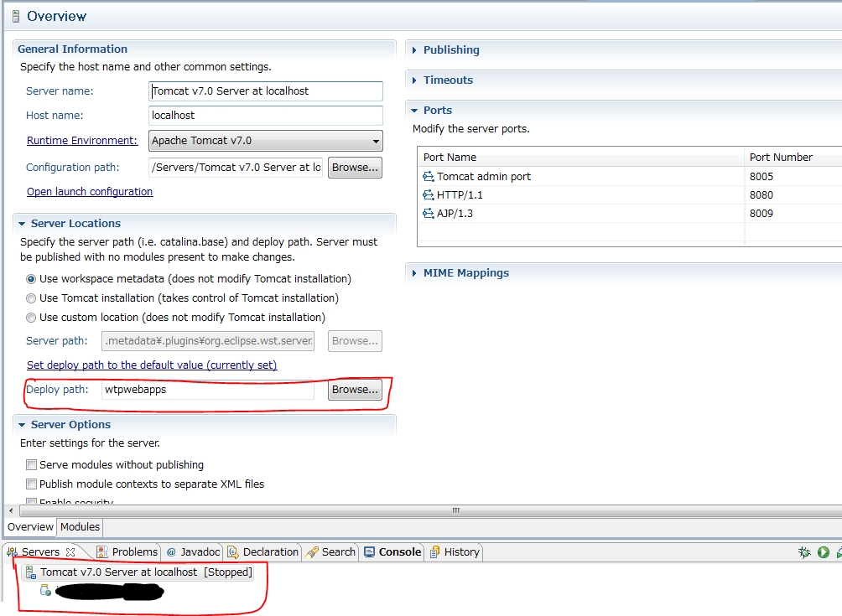This screenshot has height=616, width=842.
Task: Select Use workspace metadata radio option
Action: click(31, 279)
